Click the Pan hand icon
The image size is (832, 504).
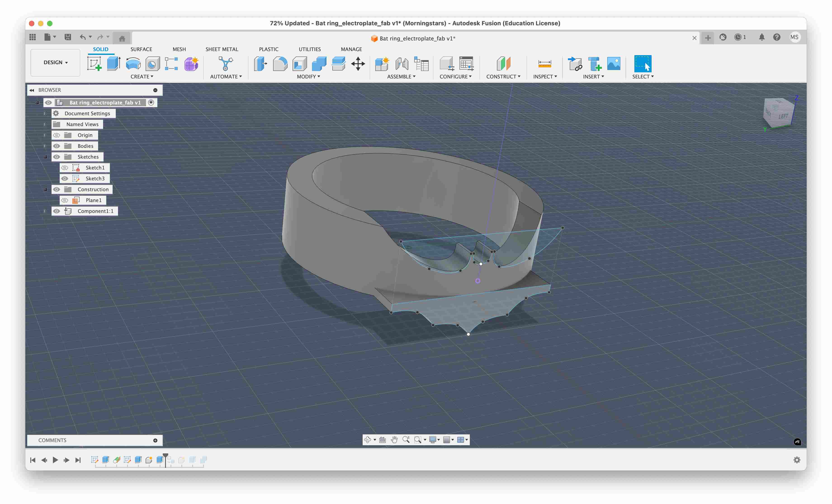pos(394,440)
